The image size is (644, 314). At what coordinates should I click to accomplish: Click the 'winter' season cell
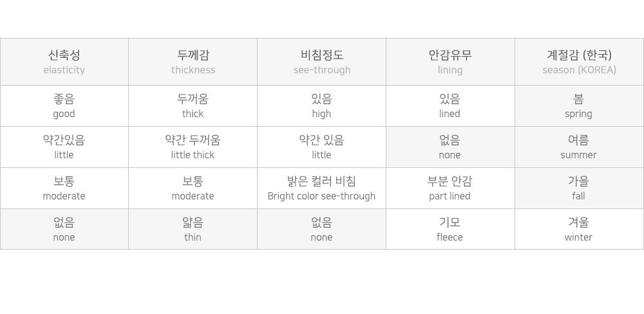(x=579, y=229)
